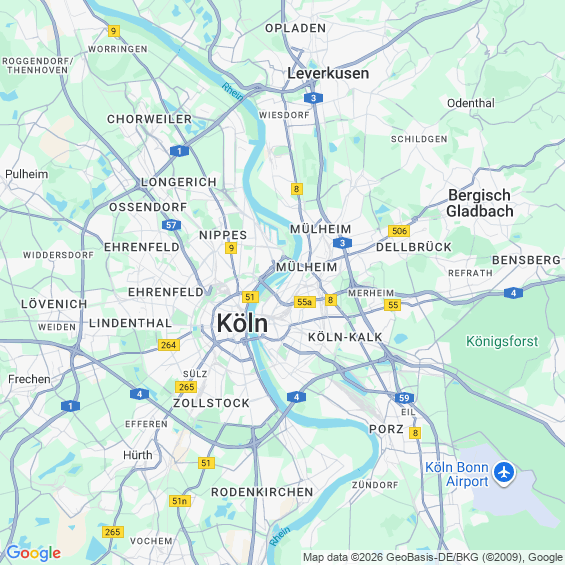Screen dimensions: 565x565
Task: Select the Köln city label
Action: [243, 323]
